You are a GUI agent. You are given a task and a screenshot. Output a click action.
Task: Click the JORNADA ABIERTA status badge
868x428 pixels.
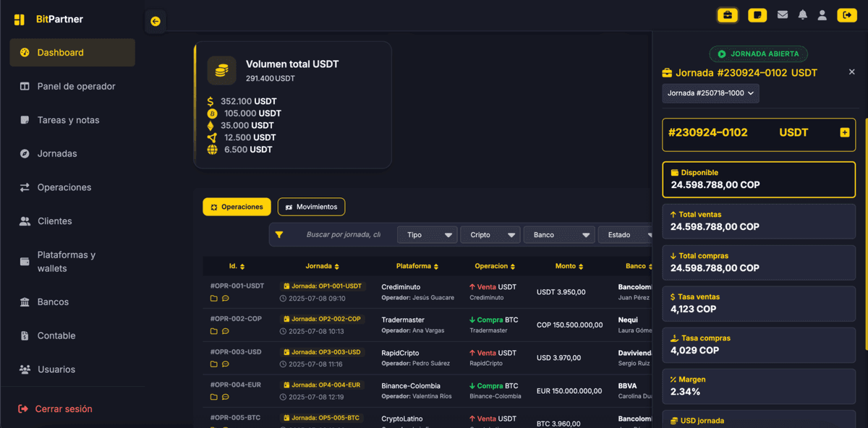pyautogui.click(x=758, y=54)
